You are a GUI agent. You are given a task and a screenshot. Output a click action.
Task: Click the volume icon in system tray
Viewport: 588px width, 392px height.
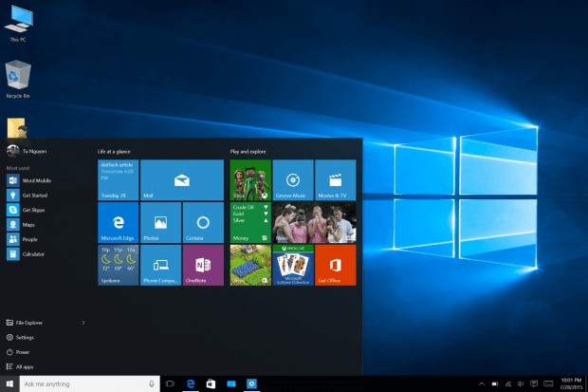coord(521,383)
